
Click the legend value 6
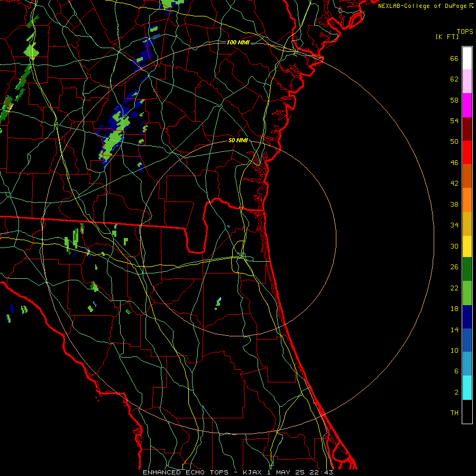pos(456,371)
